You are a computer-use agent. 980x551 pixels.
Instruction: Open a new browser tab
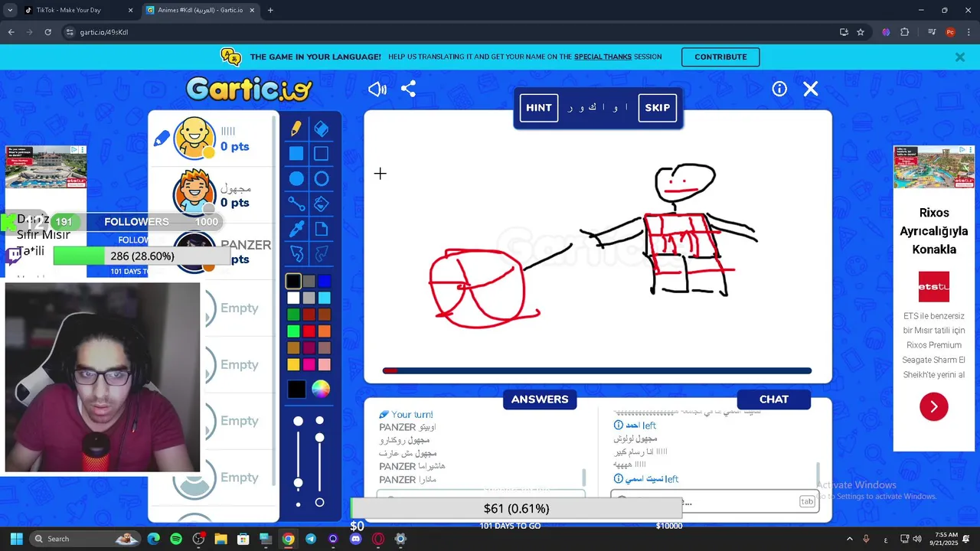point(270,10)
